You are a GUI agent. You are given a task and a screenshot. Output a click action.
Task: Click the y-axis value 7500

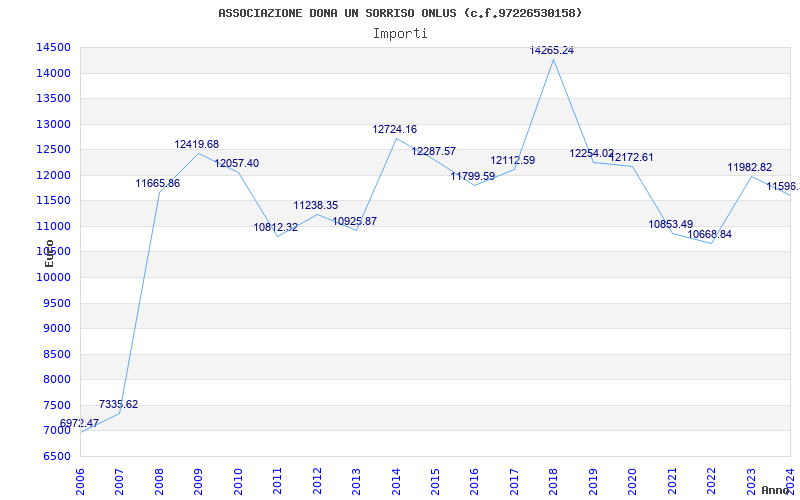56,406
